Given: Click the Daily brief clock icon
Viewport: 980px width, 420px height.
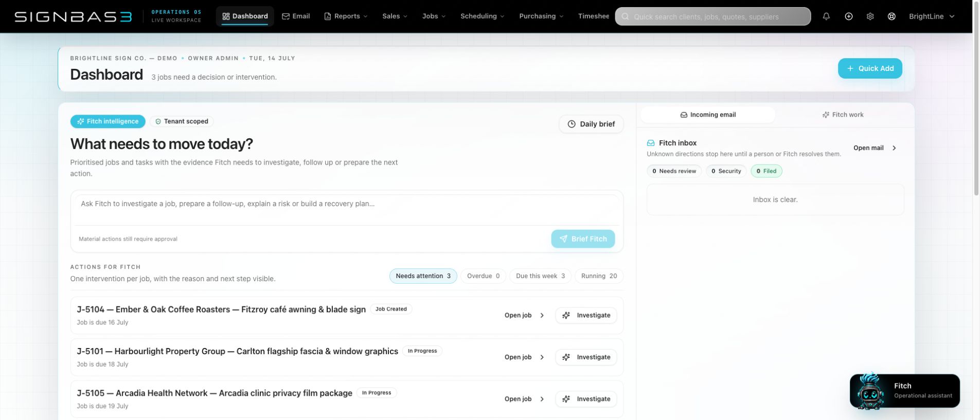Looking at the screenshot, I should click(572, 124).
